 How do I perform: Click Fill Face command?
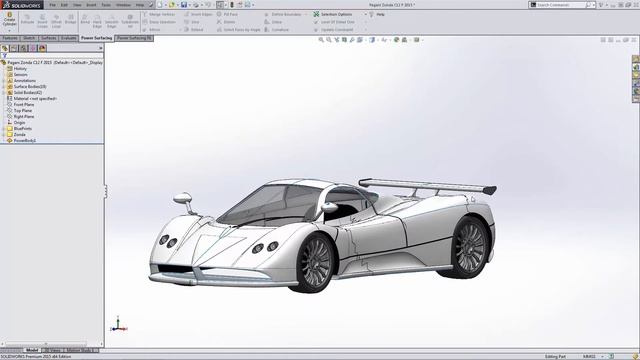[227, 14]
